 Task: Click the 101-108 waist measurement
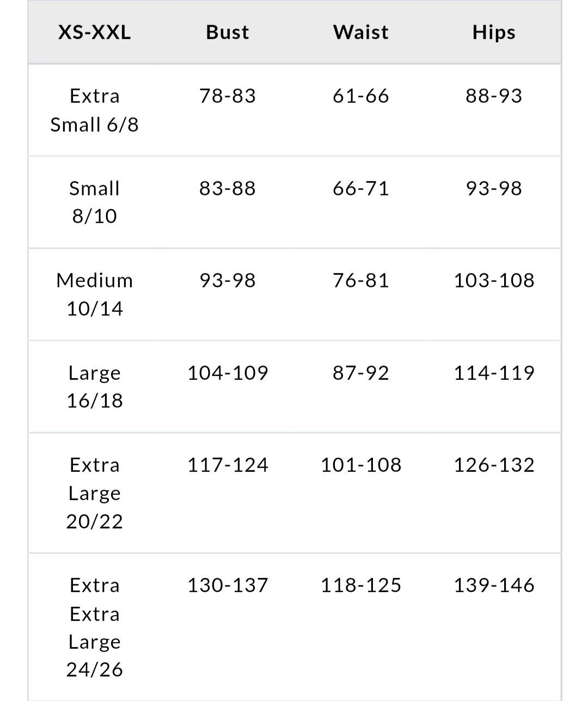(361, 465)
